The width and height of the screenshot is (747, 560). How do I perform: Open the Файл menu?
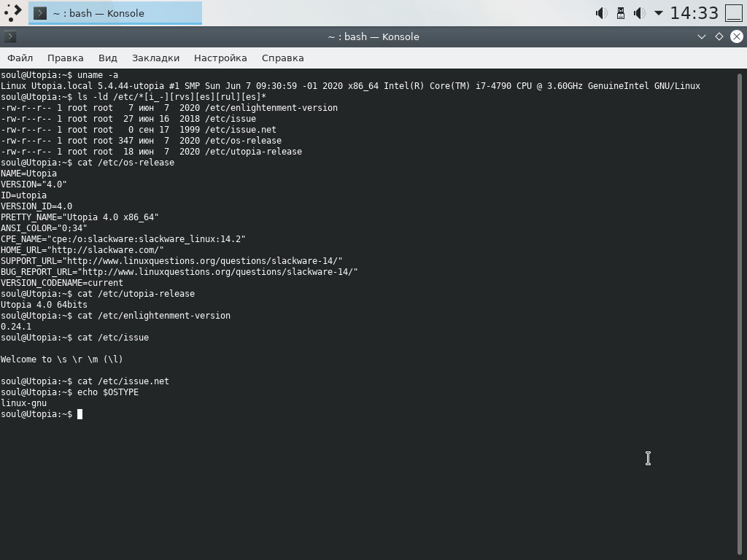coord(20,58)
